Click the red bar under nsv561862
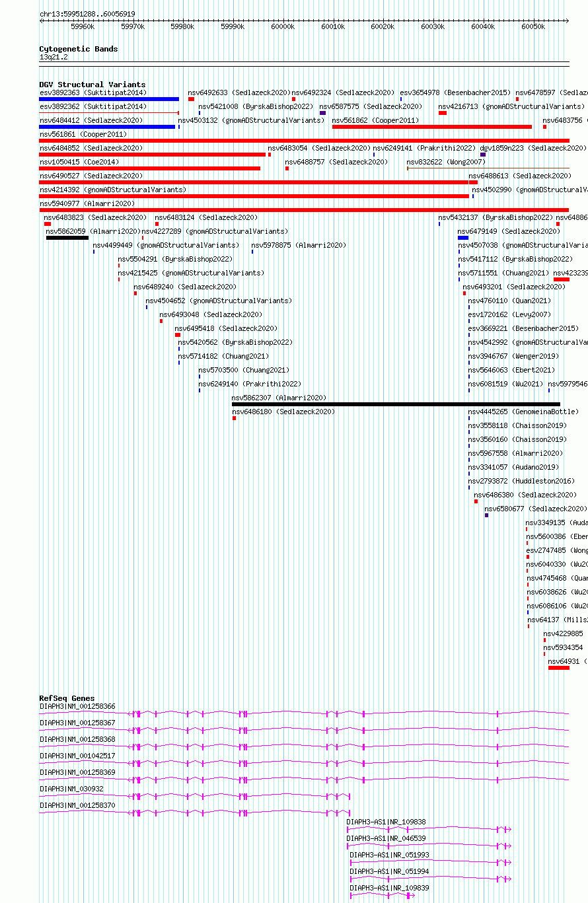This screenshot has width=588, height=903. (x=432, y=127)
